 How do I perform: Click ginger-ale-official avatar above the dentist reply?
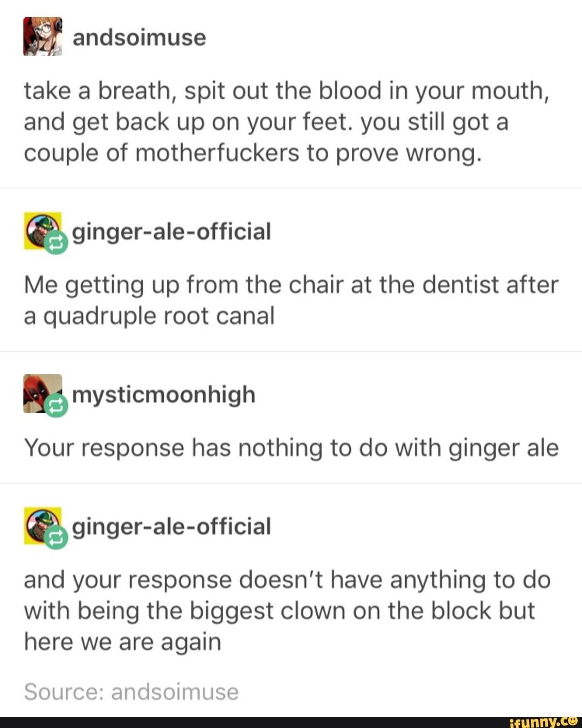pos(42,231)
